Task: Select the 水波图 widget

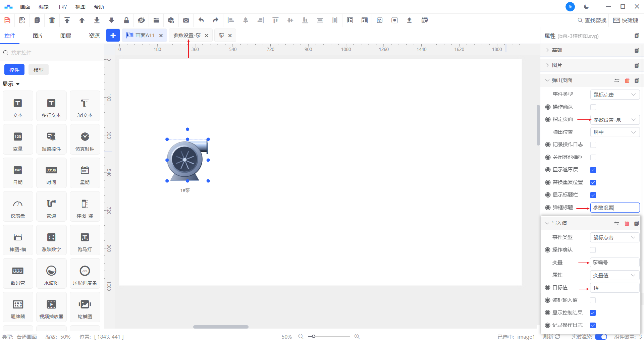Action: click(51, 274)
